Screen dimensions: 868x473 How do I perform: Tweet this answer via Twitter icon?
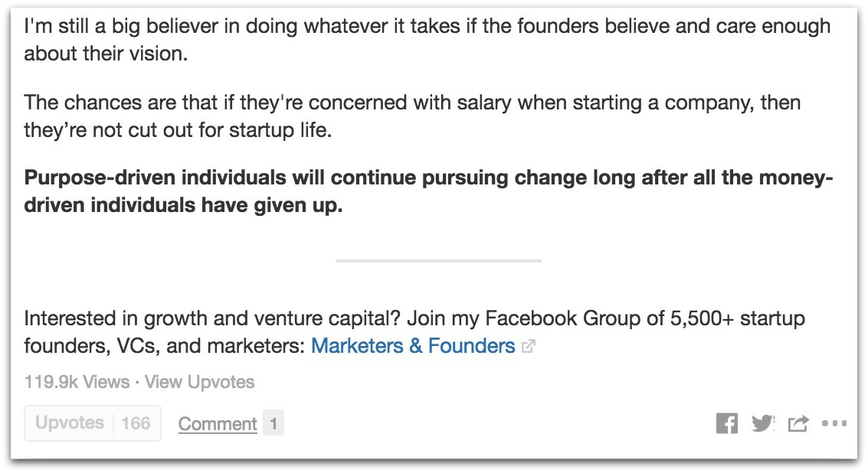[x=762, y=424]
